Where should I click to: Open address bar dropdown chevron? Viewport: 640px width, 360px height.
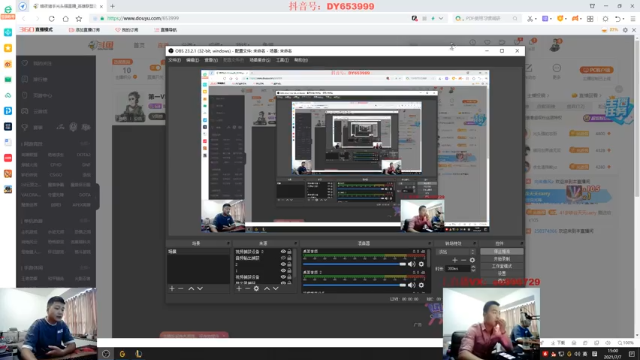441,18
